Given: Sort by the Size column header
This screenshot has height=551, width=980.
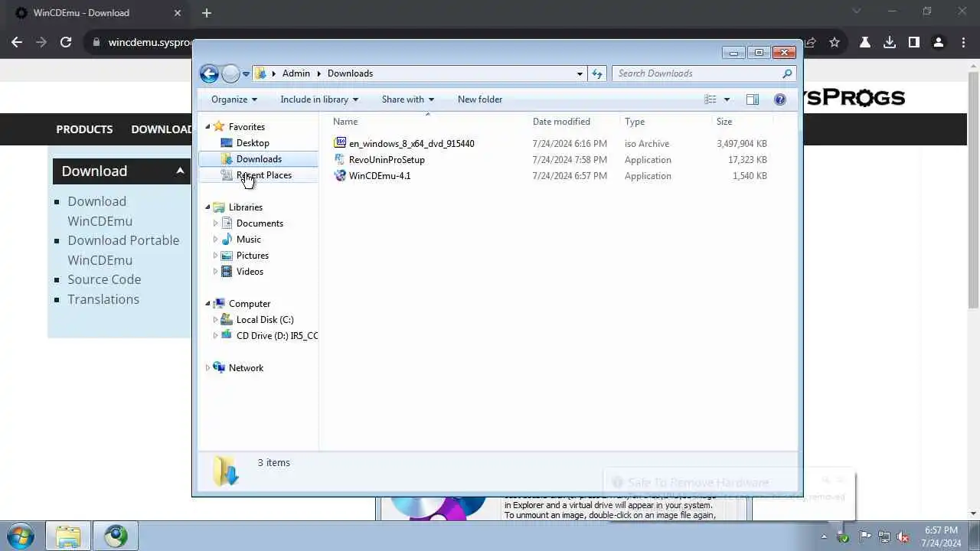Looking at the screenshot, I should 724,122.
